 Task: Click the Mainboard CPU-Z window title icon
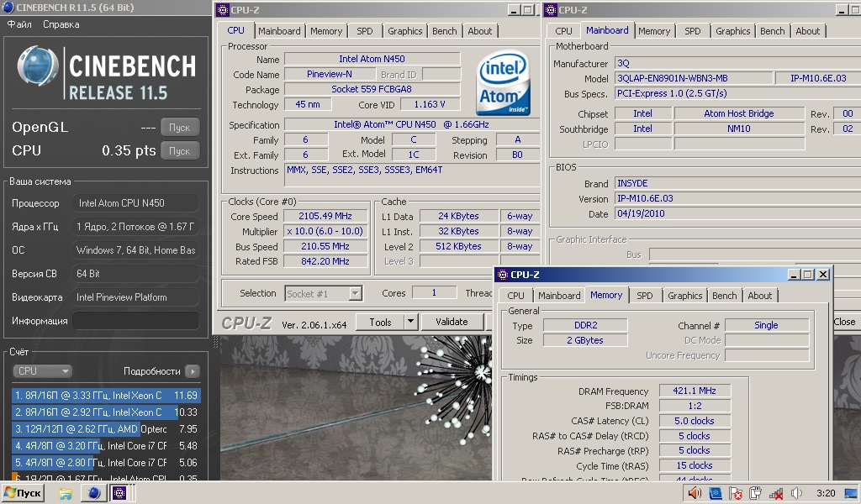[x=551, y=9]
